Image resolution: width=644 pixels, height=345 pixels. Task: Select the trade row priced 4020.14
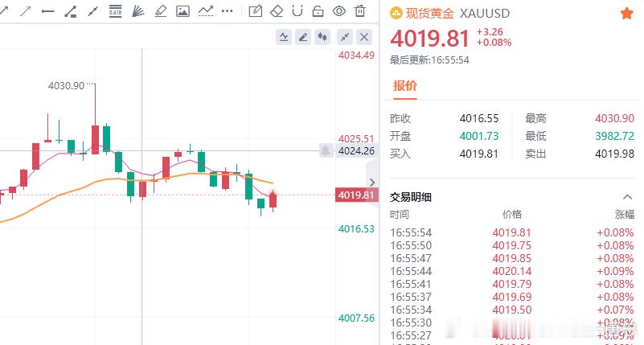click(512, 271)
